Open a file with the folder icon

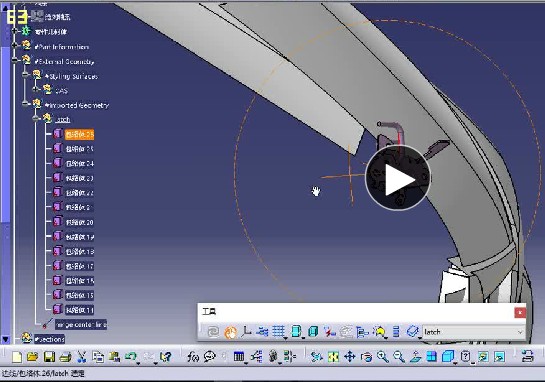(32, 357)
